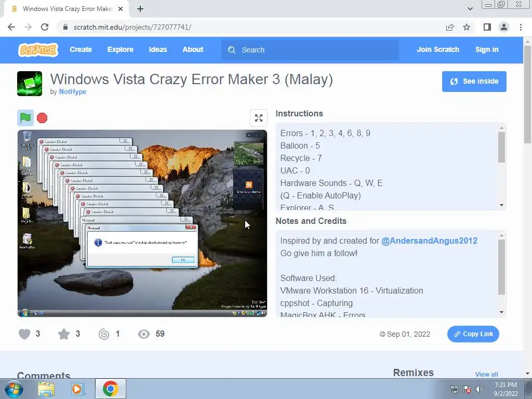Open Windows Explorer from taskbar
The image size is (532, 399).
(x=46, y=389)
